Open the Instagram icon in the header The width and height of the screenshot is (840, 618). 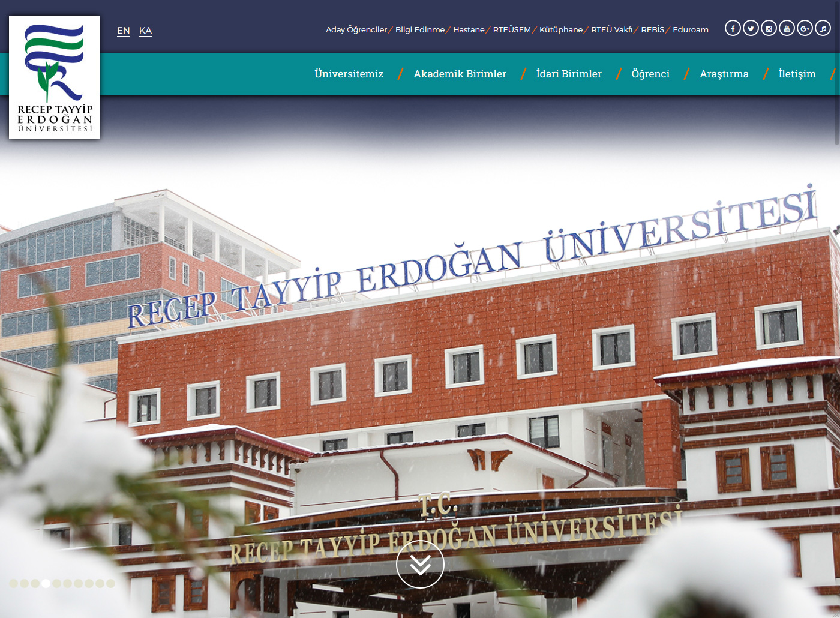click(769, 28)
